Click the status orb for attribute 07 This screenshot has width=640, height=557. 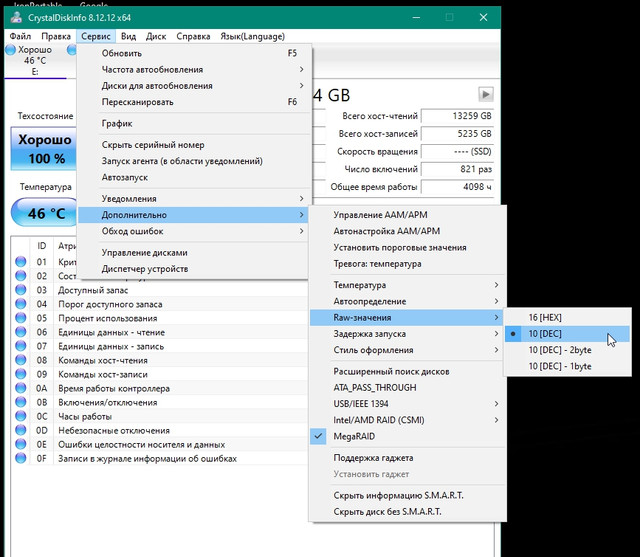click(20, 346)
